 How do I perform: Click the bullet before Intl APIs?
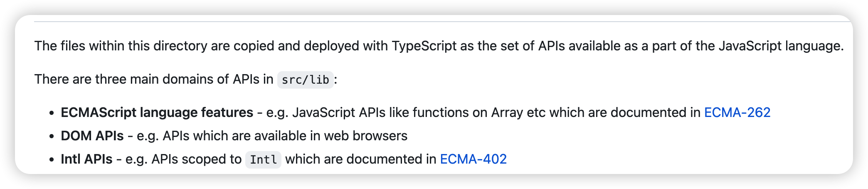tap(52, 159)
